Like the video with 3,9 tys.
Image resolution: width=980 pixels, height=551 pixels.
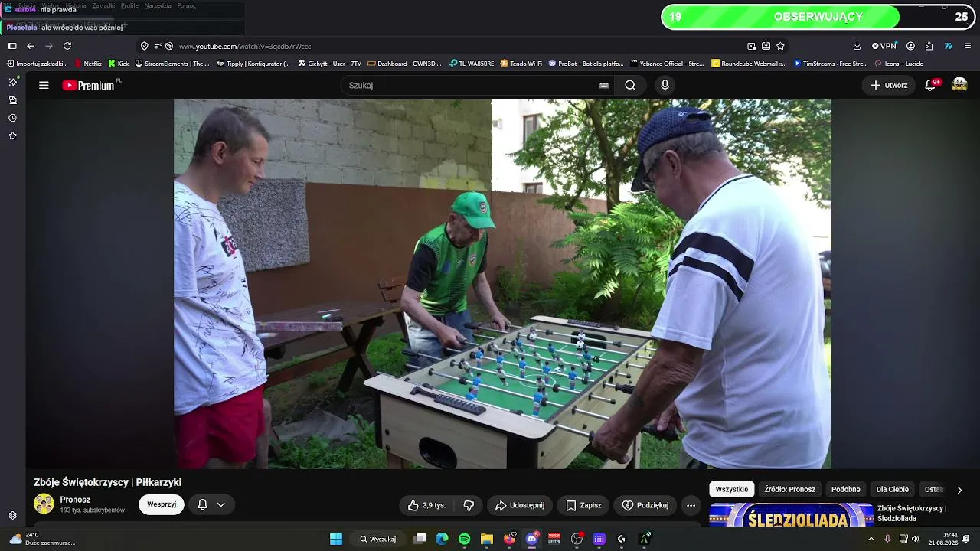[427, 505]
